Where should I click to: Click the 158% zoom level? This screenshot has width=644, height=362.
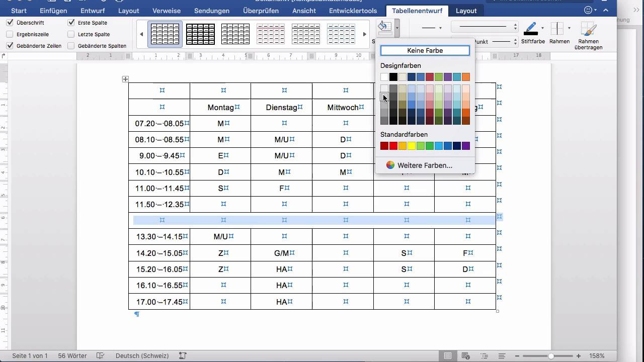[597, 355]
